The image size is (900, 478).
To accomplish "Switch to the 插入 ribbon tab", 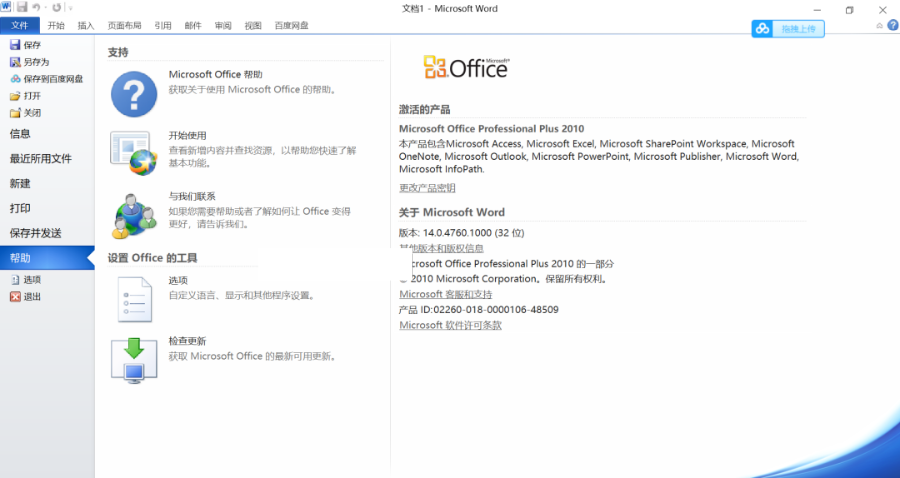I will click(x=86, y=25).
